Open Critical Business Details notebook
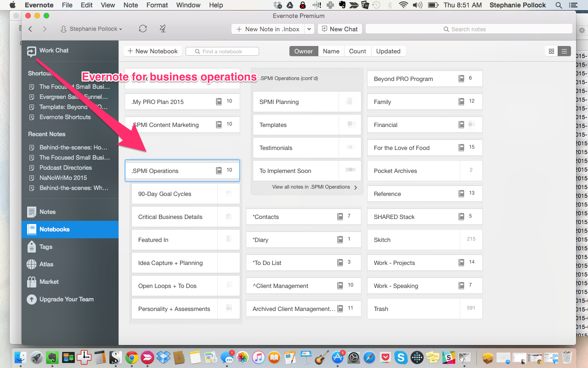588x368 pixels. pyautogui.click(x=186, y=217)
